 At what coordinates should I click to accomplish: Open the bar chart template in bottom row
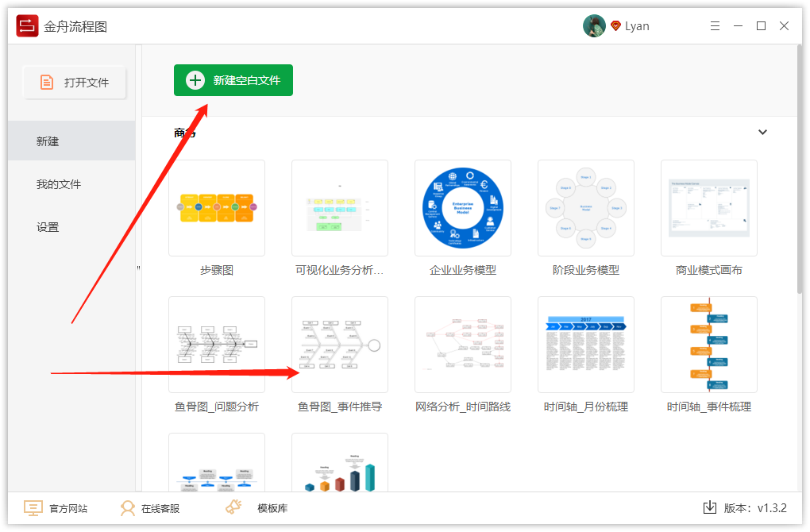(340, 462)
